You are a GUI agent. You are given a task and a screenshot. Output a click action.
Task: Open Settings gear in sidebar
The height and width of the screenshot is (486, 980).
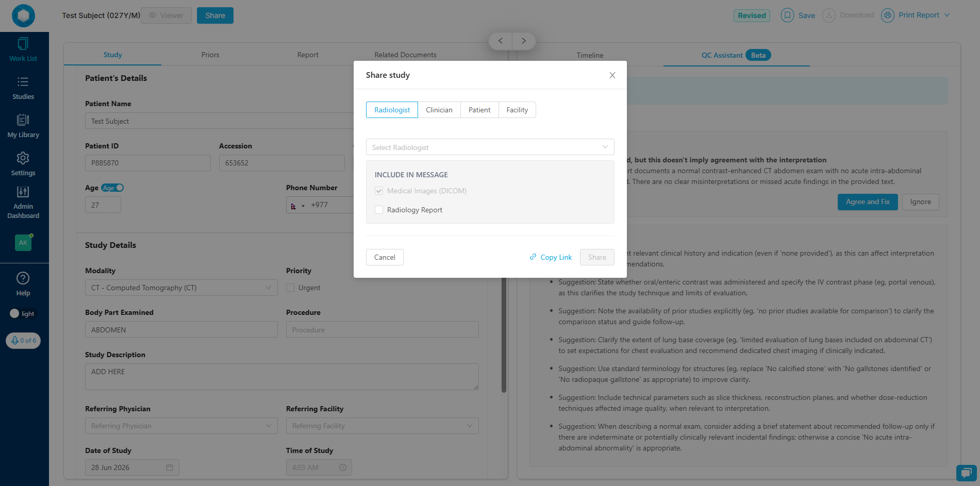(x=23, y=158)
